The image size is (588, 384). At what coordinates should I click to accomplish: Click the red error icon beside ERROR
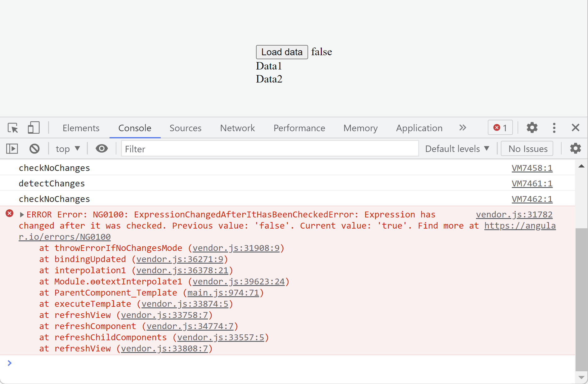(10, 213)
